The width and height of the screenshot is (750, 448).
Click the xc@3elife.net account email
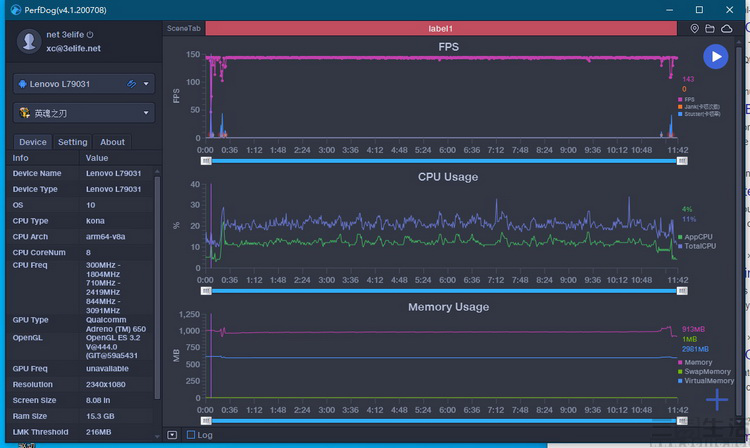(x=74, y=48)
